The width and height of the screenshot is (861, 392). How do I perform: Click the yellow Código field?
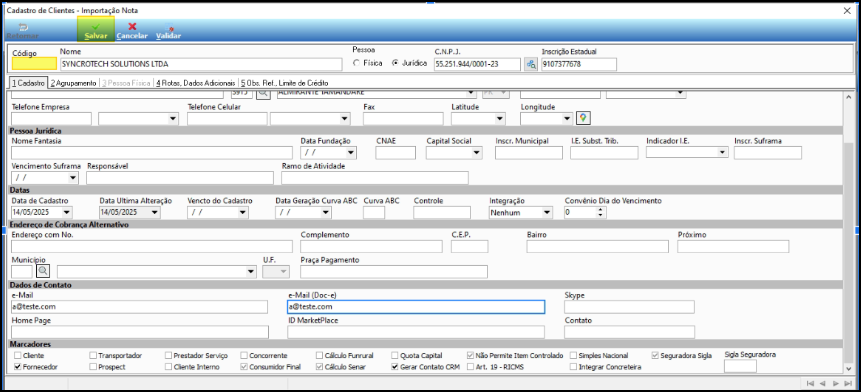34,64
